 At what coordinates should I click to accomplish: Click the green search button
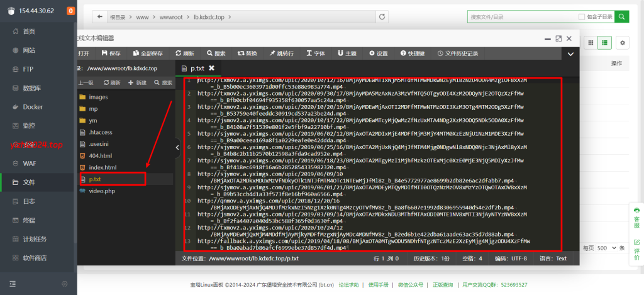click(x=622, y=17)
